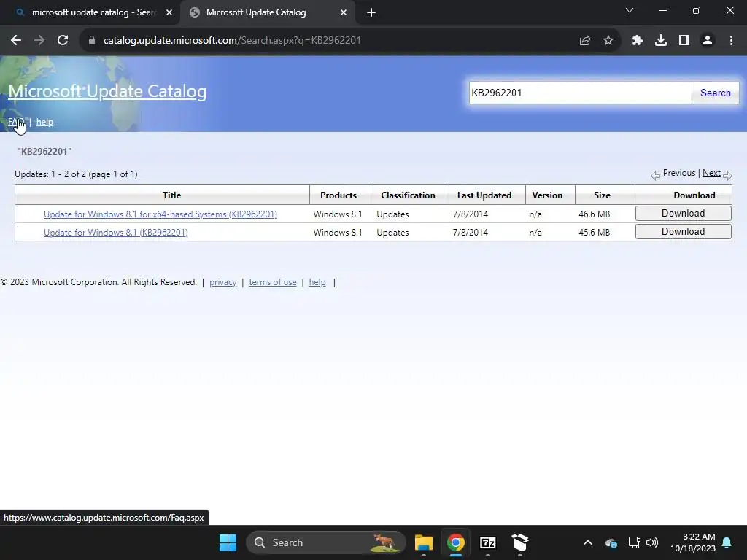
Task: Select the Microsoft Update Catalog tab
Action: pyautogui.click(x=268, y=12)
